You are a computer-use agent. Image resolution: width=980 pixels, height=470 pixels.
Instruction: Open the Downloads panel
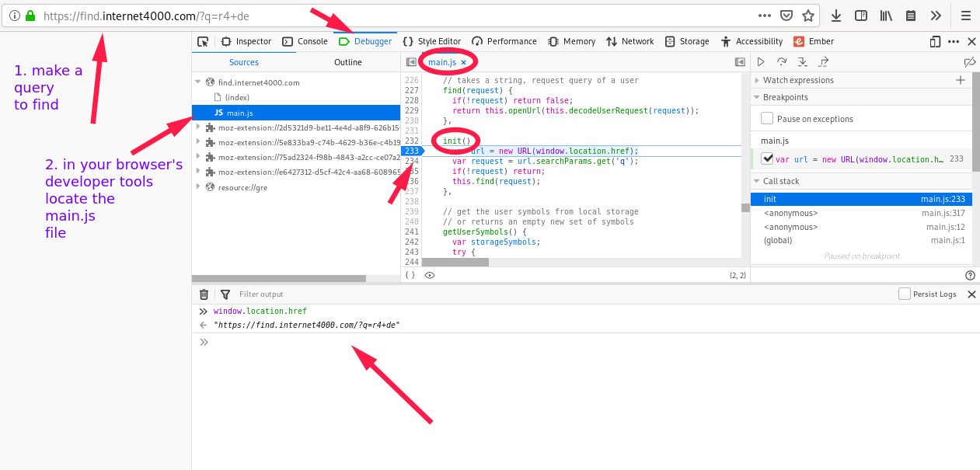836,16
